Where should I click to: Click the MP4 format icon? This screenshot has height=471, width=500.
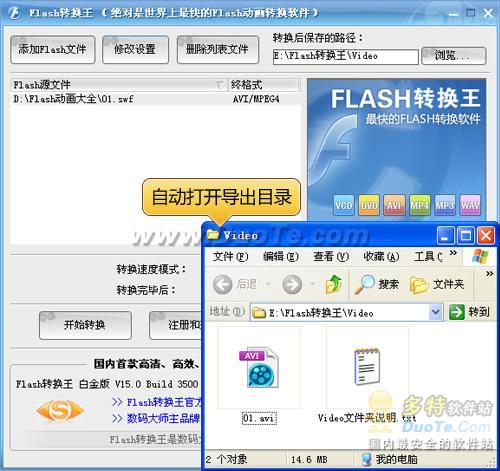click(419, 205)
